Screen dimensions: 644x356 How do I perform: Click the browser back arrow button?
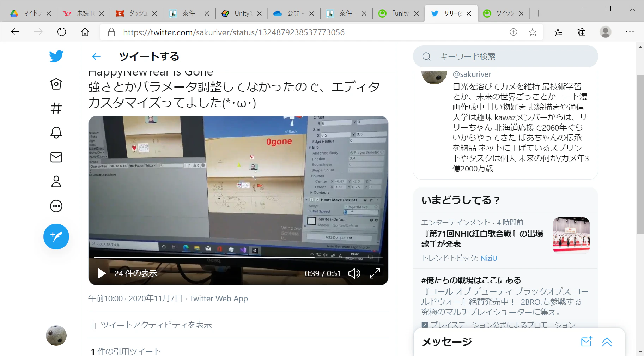tap(15, 32)
